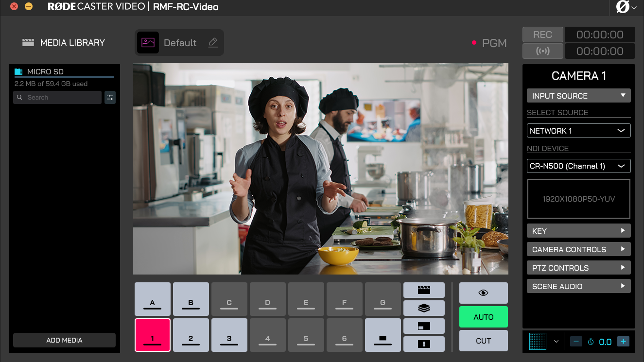Open the CR-N500 NDI device dropdown

coord(578,166)
